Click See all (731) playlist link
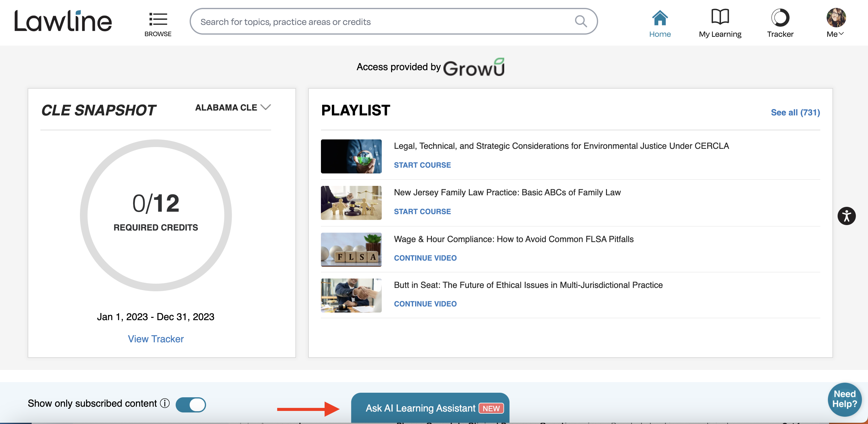This screenshot has height=424, width=868. click(x=795, y=112)
